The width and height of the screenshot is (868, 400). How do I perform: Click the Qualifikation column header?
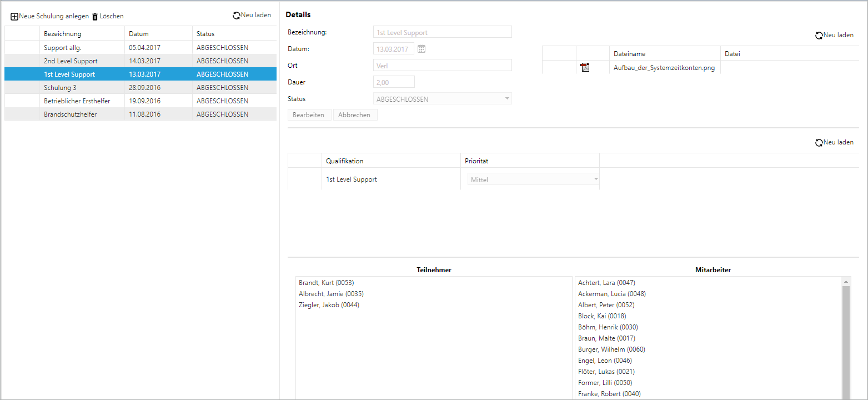coord(391,161)
